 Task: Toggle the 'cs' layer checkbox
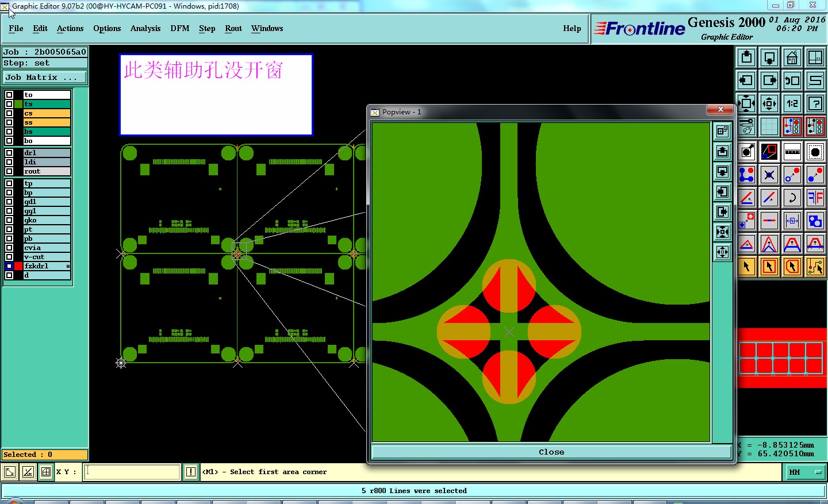click(x=9, y=113)
